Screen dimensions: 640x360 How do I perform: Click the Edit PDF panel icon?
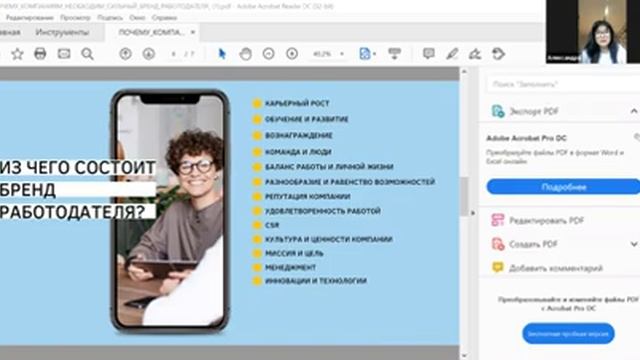point(498,220)
